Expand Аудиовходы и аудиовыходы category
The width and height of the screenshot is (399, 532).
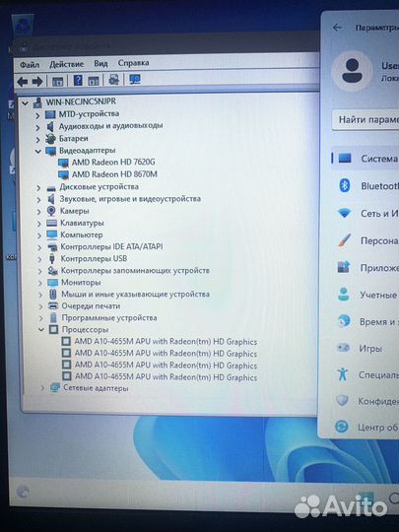click(x=37, y=127)
